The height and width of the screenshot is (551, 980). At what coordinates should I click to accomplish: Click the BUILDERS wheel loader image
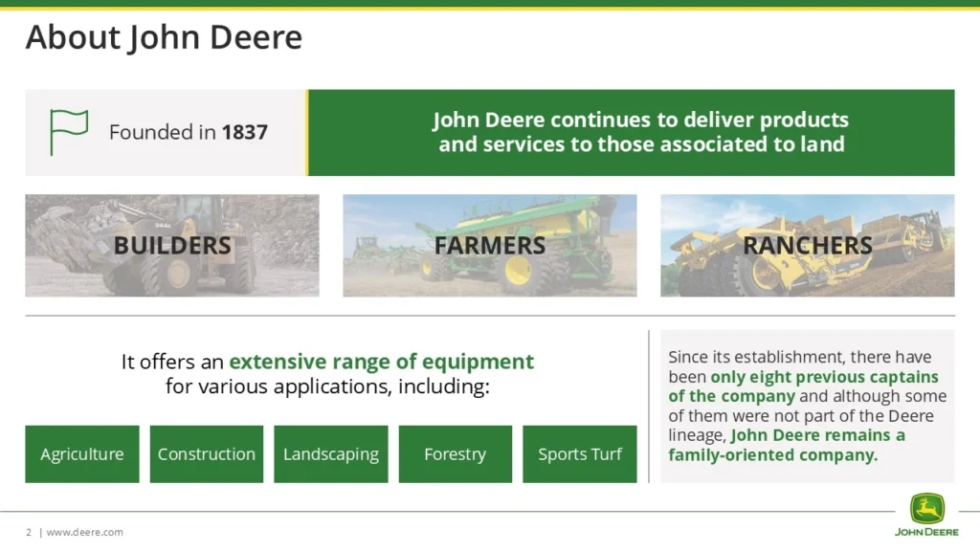(172, 246)
